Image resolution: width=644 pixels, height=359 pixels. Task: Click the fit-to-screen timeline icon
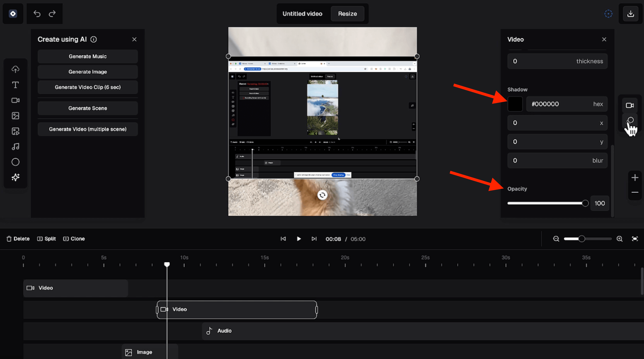click(x=635, y=239)
